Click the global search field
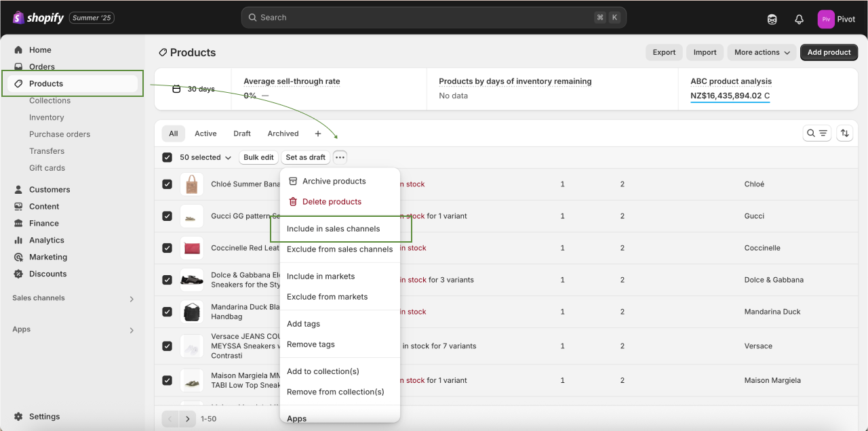Screen dimensions: 868x431 coord(434,17)
